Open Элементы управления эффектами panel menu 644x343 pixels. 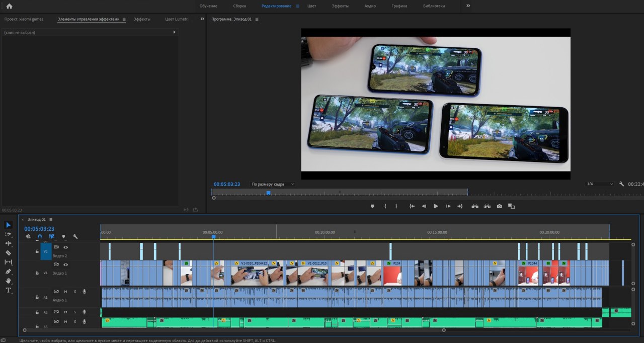click(124, 19)
